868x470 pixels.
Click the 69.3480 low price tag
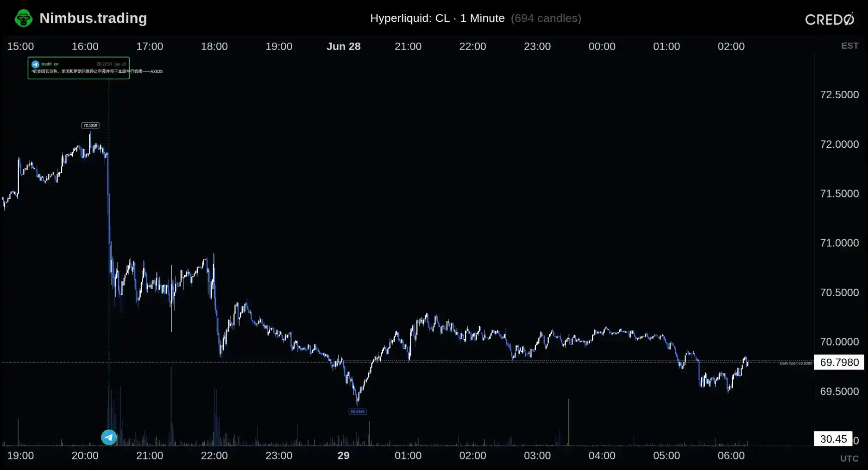(358, 412)
